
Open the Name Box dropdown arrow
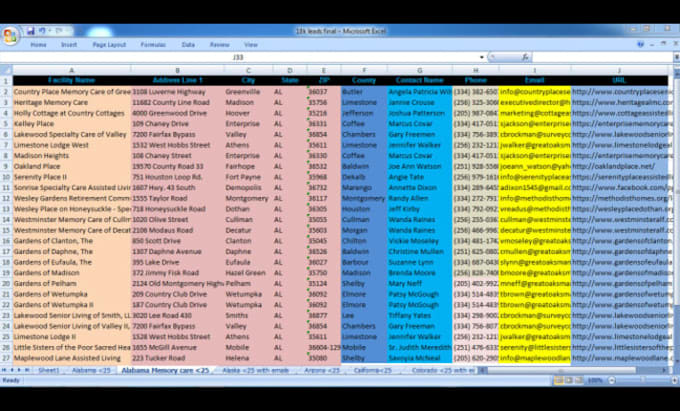click(481, 57)
